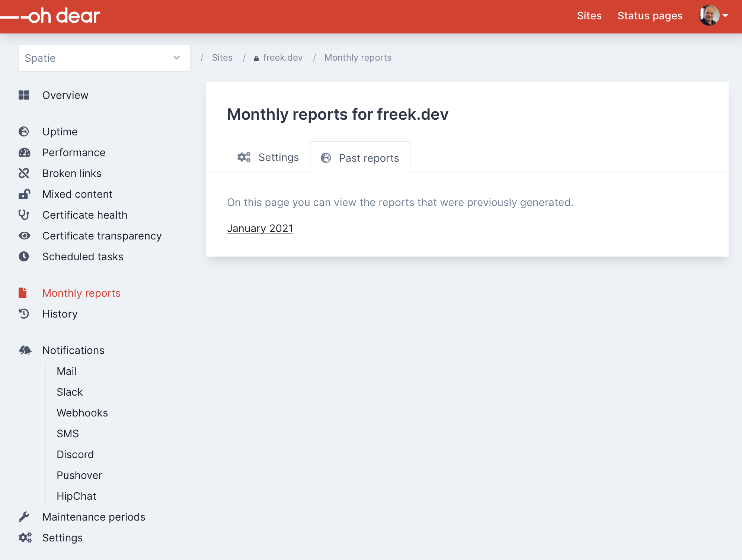This screenshot has height=560, width=742.
Task: Open Certificate health in the sidebar
Action: [85, 215]
